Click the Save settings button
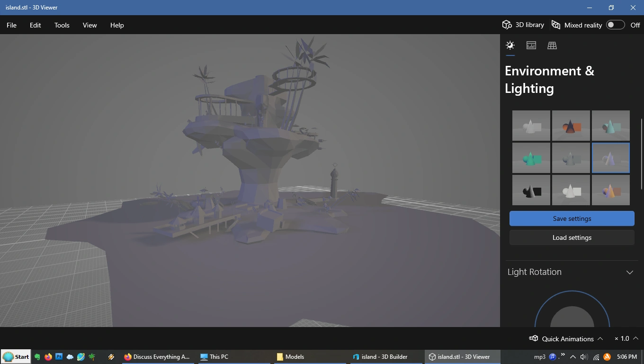Screen dimensions: 644x364 [x=572, y=218]
